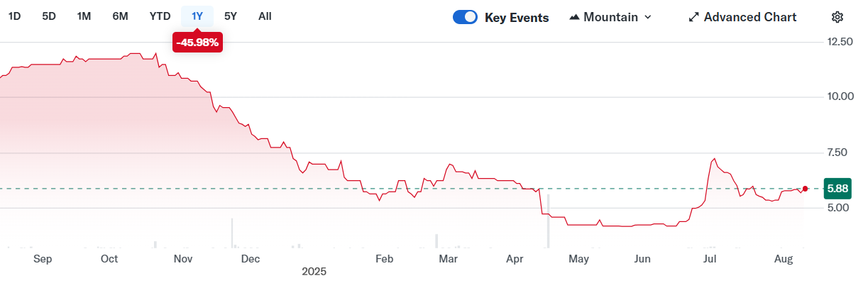The width and height of the screenshot is (868, 288).
Task: Select the 1M time range
Action: tap(84, 16)
